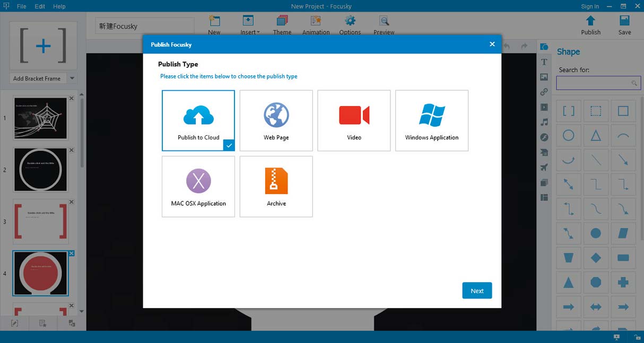Screen dimensions: 644x343
Task: Click the Save disk icon
Action: pos(624,21)
